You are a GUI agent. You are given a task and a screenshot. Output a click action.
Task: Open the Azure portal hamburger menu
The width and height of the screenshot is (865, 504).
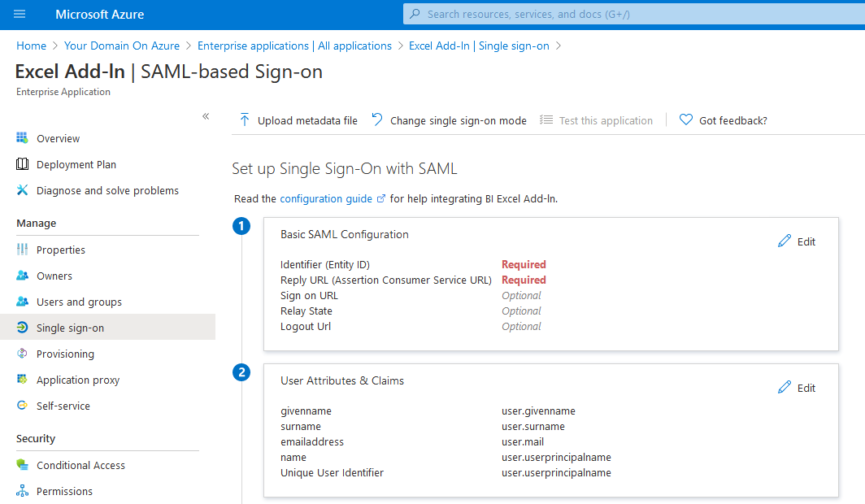tap(20, 14)
